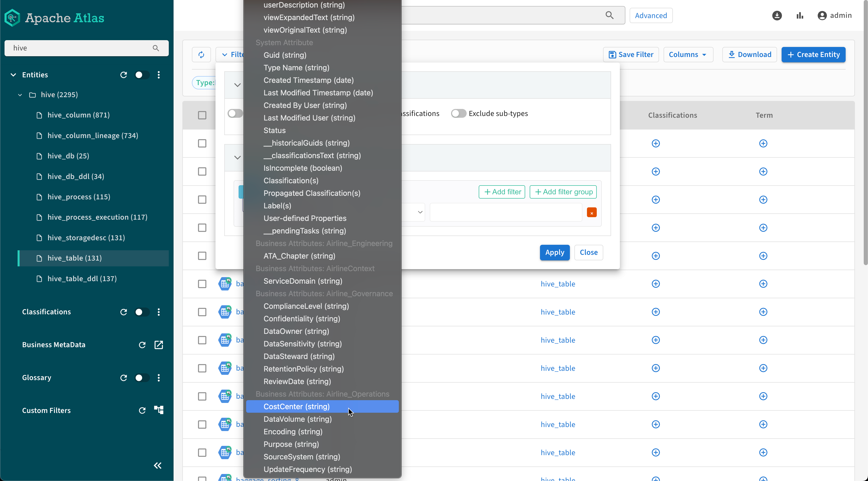Click the refresh search results icon

(201, 54)
